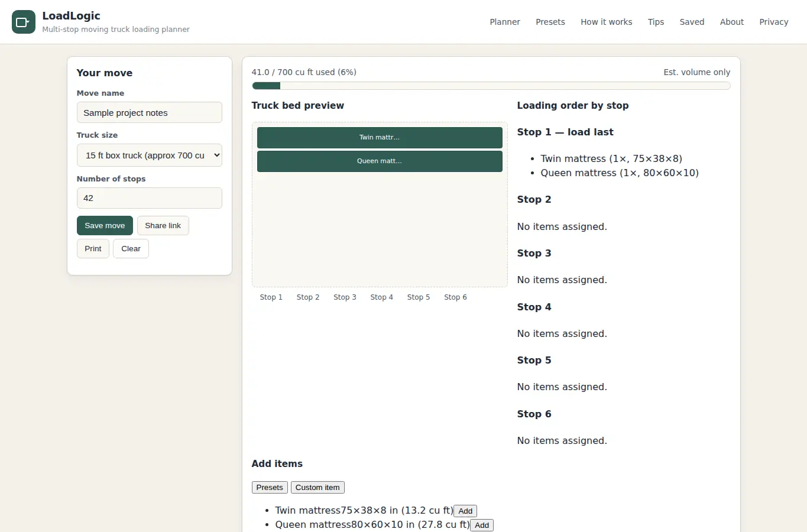
Task: Click the Stop 2 legend label
Action: (308, 297)
